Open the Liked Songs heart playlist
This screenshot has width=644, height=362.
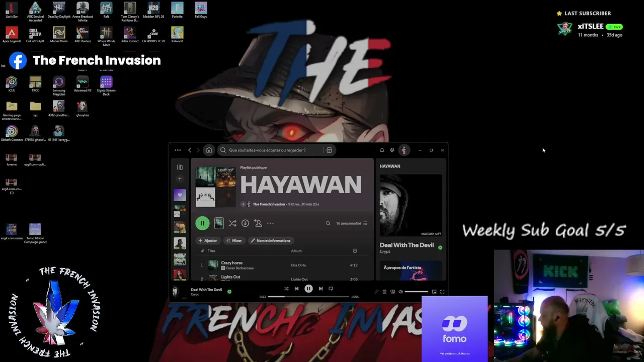point(180,195)
